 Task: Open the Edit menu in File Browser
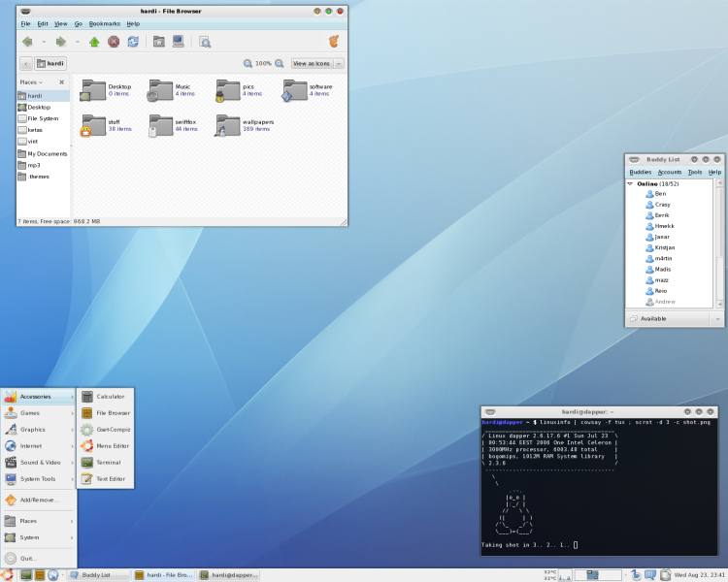tap(43, 23)
